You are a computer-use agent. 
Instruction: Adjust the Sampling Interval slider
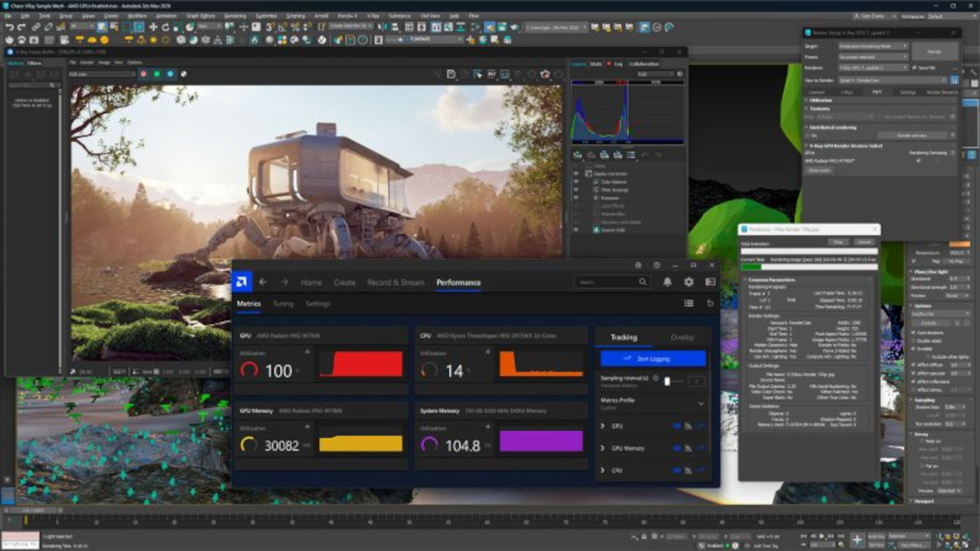click(668, 380)
